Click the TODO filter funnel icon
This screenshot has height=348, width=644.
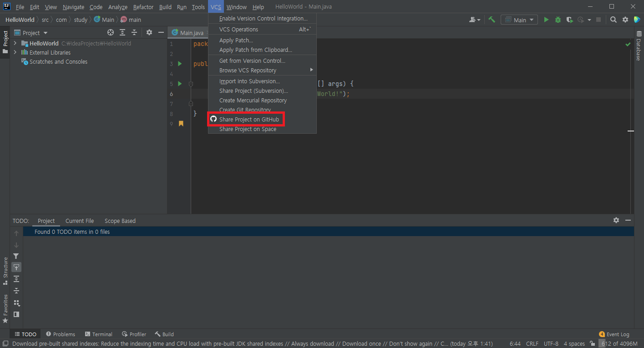click(16, 256)
